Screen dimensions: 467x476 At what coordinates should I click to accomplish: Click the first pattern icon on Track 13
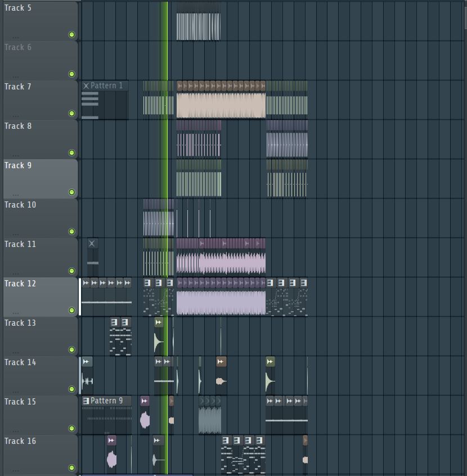tap(114, 322)
